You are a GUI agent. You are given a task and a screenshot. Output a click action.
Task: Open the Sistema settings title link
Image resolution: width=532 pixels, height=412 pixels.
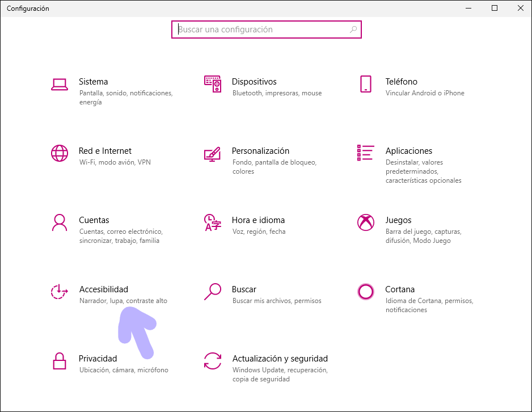93,82
